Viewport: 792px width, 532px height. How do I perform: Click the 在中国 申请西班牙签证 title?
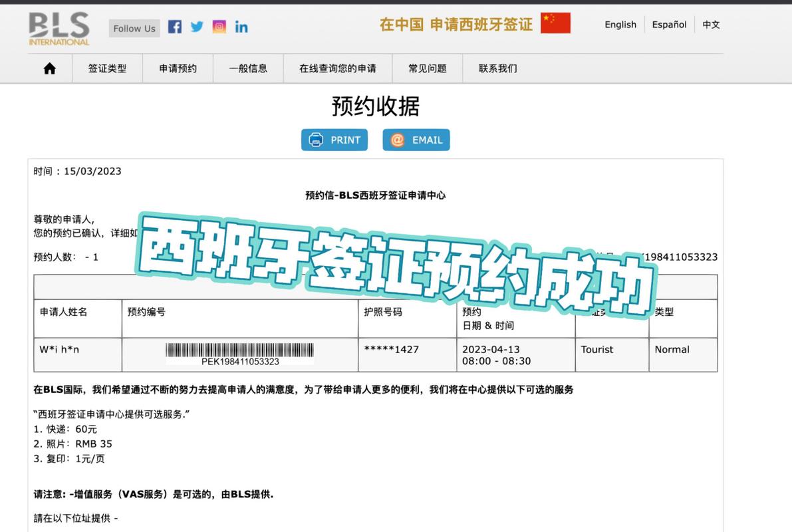click(456, 24)
